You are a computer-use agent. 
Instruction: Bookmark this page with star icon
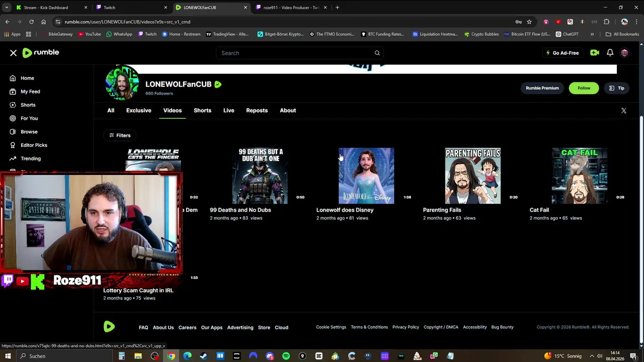529,22
